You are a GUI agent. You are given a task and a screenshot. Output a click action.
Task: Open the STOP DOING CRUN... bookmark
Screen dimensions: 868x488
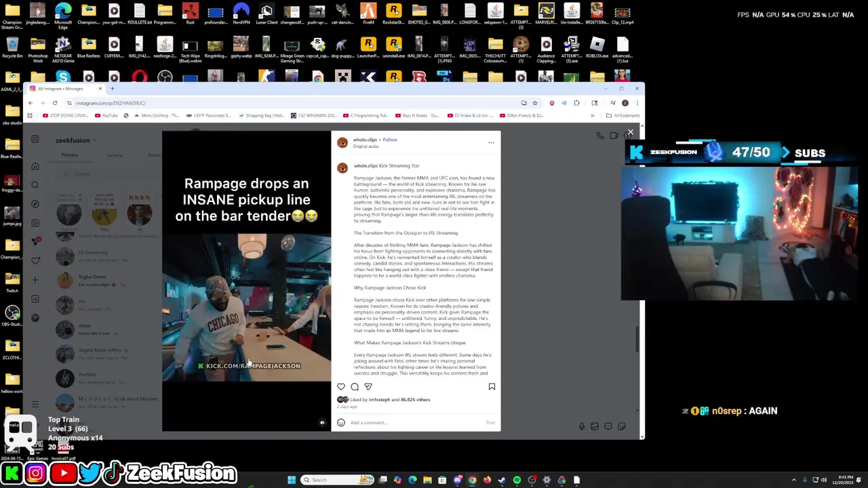point(65,116)
